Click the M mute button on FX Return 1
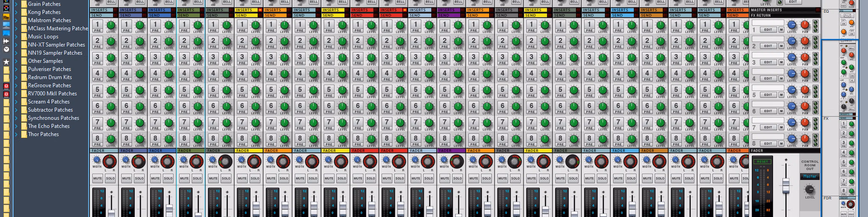The height and width of the screenshot is (217, 868). click(781, 30)
